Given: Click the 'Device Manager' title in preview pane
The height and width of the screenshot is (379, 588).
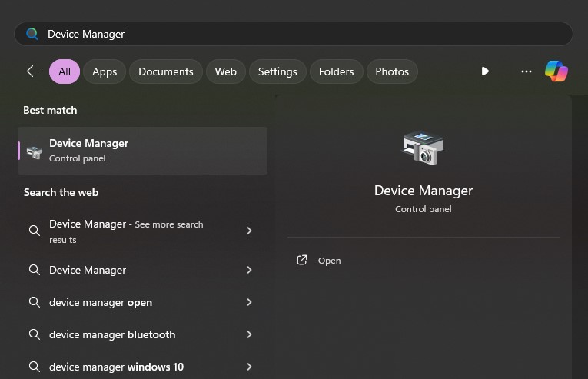Looking at the screenshot, I should click(424, 191).
